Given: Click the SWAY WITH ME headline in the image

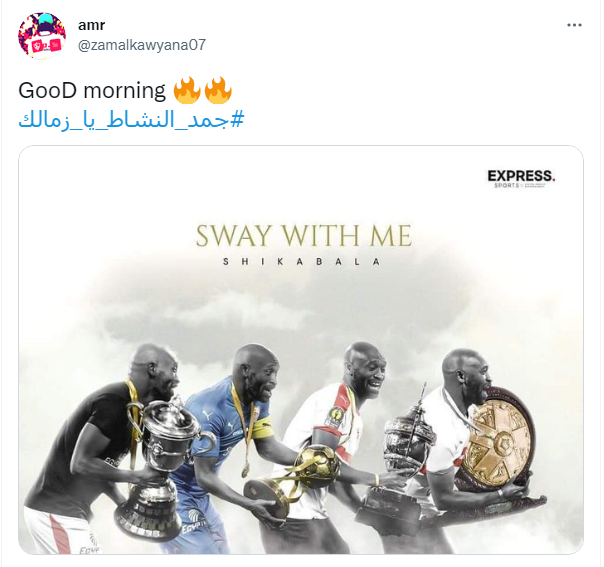Looking at the screenshot, I should [304, 236].
